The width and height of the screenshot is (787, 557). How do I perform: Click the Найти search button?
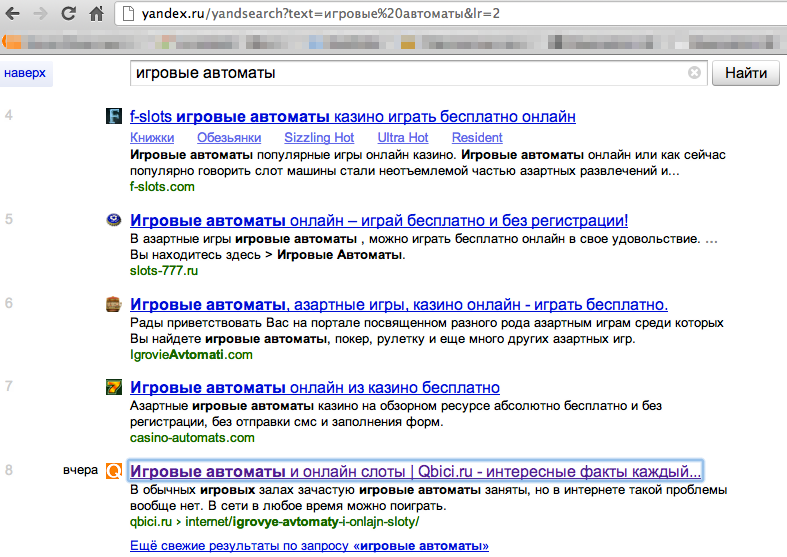(746, 73)
